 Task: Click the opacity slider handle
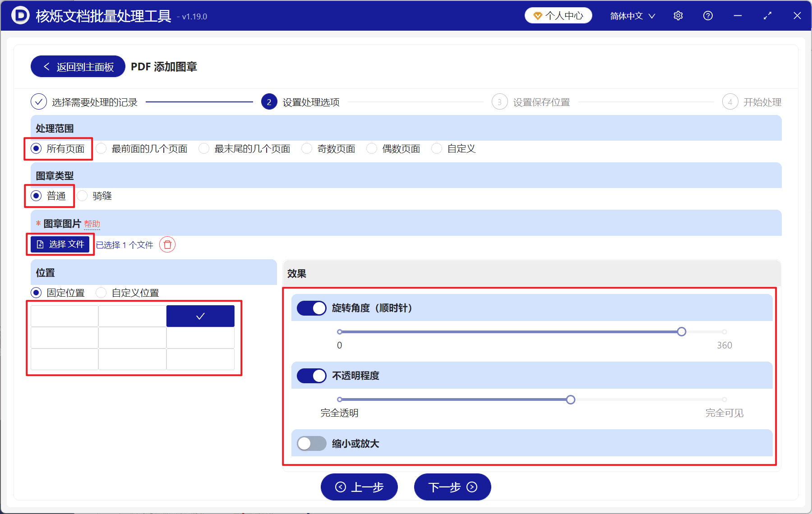[570, 399]
